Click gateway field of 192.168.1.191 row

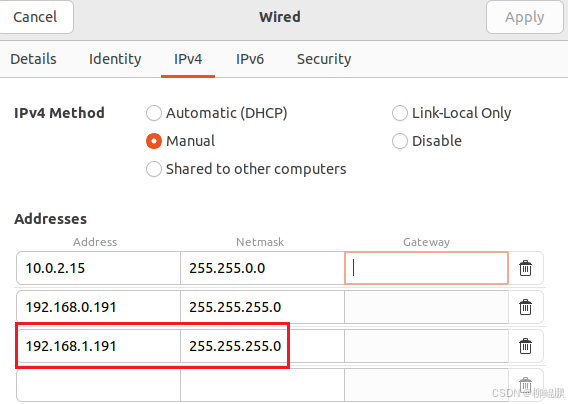point(426,346)
